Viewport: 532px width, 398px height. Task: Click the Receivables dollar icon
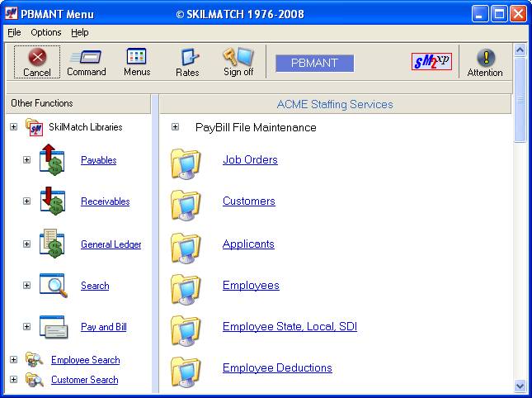click(x=52, y=201)
